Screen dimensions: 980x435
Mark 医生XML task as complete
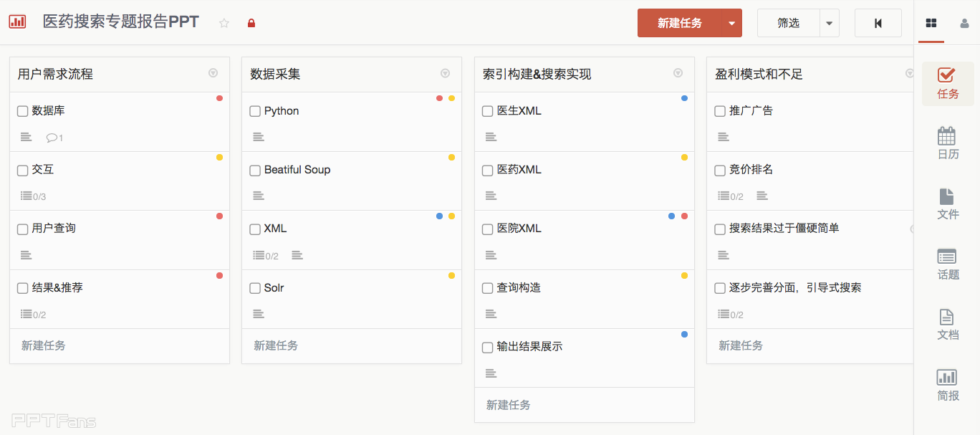click(487, 111)
